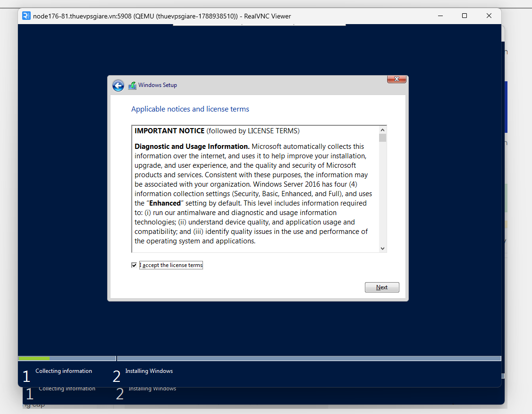The height and width of the screenshot is (414, 532).
Task: Click the license terms scrollbar thumb
Action: point(382,138)
